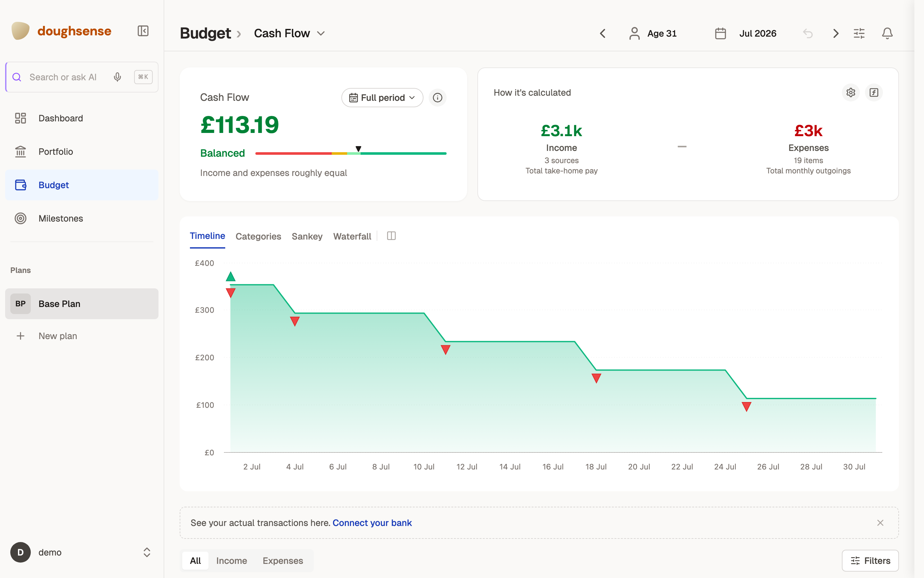924x578 pixels.
Task: Click the Budget wallet icon
Action: (x=21, y=185)
